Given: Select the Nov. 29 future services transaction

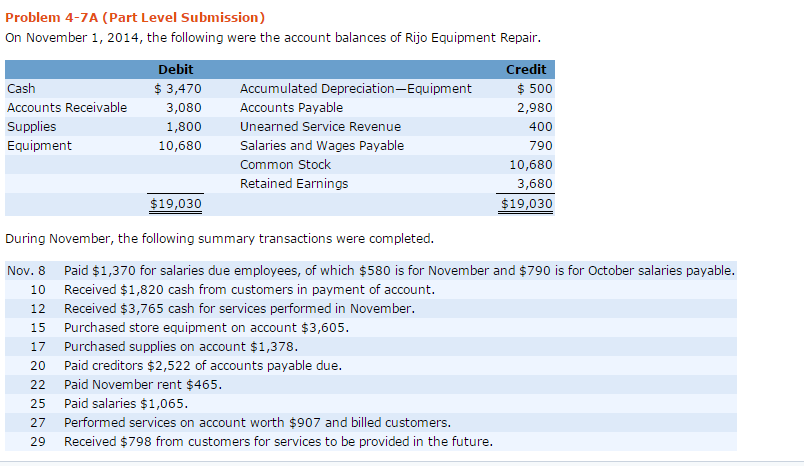Looking at the screenshot, I should click(x=278, y=441).
